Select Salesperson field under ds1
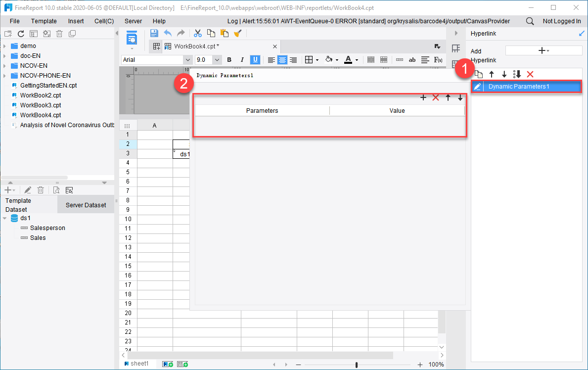 coord(47,228)
